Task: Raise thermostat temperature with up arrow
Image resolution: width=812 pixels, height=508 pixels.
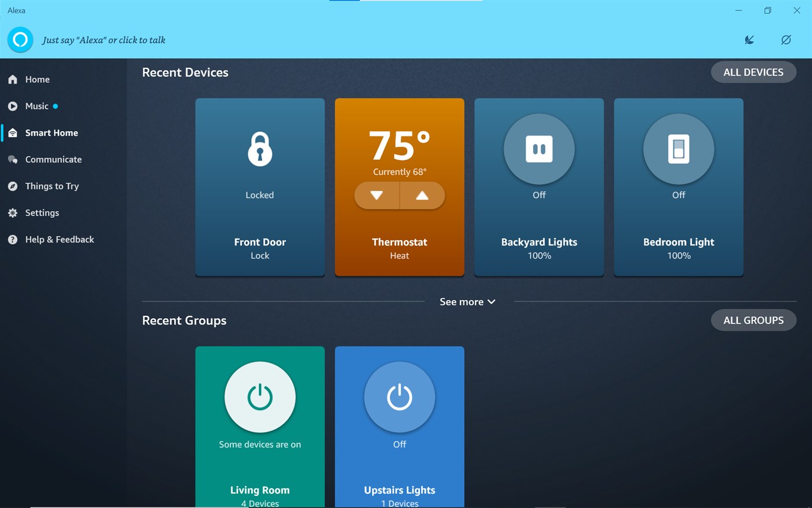Action: tap(422, 196)
